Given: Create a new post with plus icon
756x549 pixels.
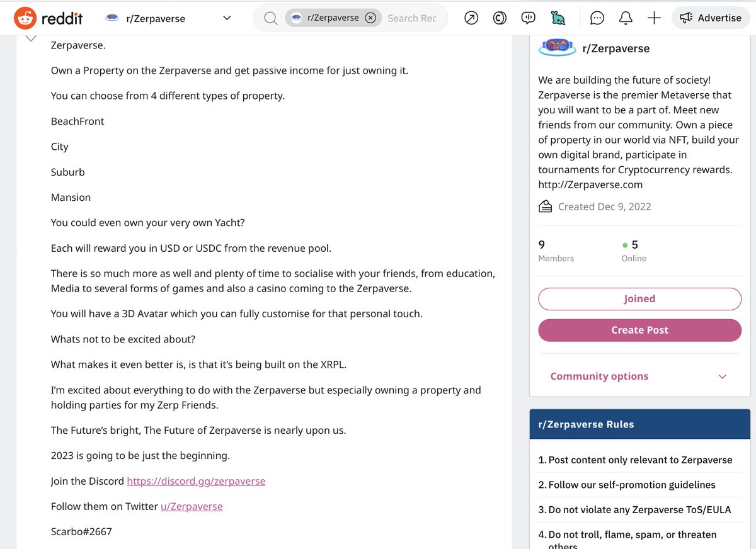Looking at the screenshot, I should point(654,18).
